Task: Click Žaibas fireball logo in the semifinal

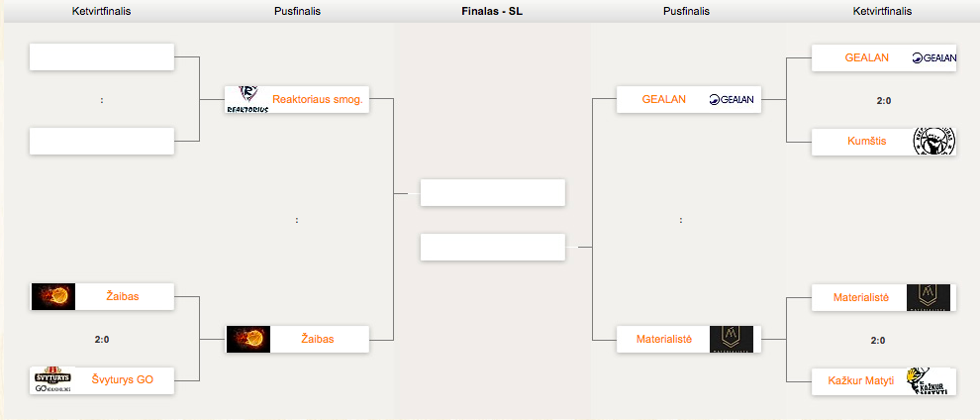Action: click(x=248, y=339)
